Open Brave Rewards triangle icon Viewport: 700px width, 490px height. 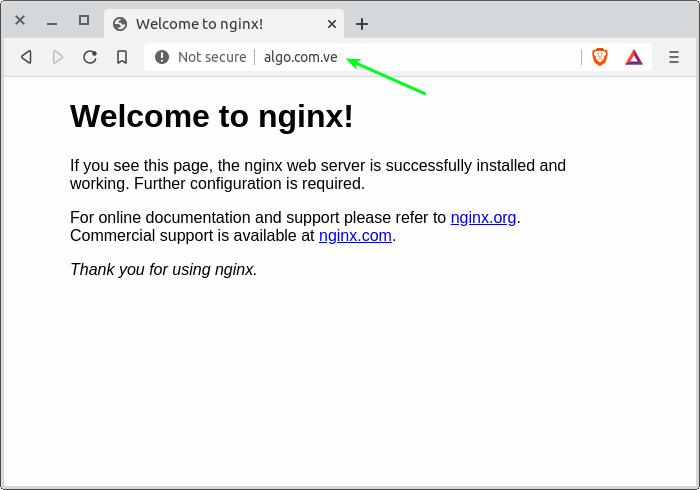pos(634,57)
